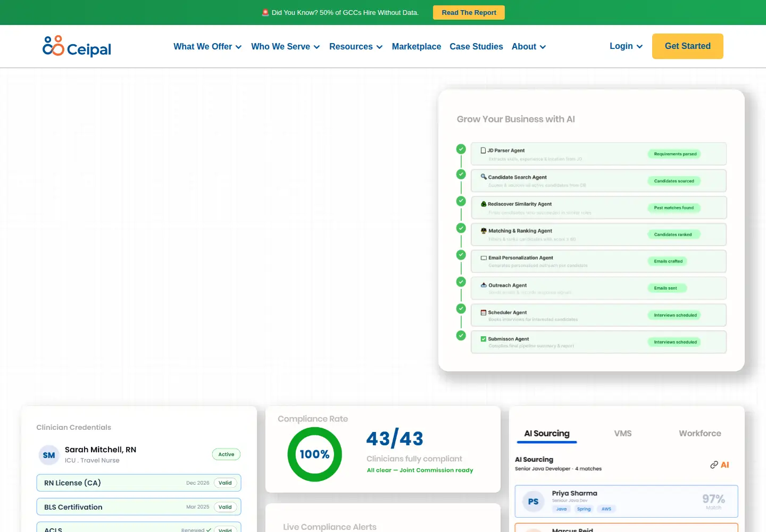Click green check circle beside Candidate Search Agent

(x=461, y=174)
